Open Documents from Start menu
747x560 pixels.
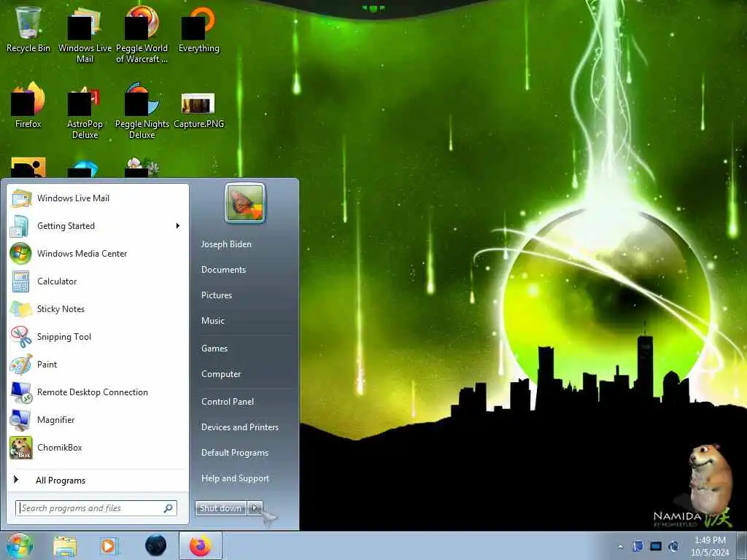click(223, 270)
